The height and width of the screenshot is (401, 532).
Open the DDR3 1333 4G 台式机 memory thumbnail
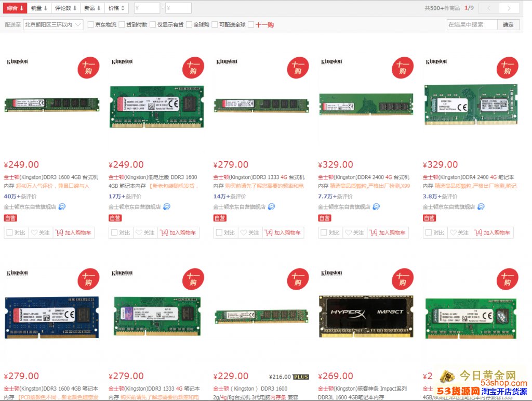[261, 105]
